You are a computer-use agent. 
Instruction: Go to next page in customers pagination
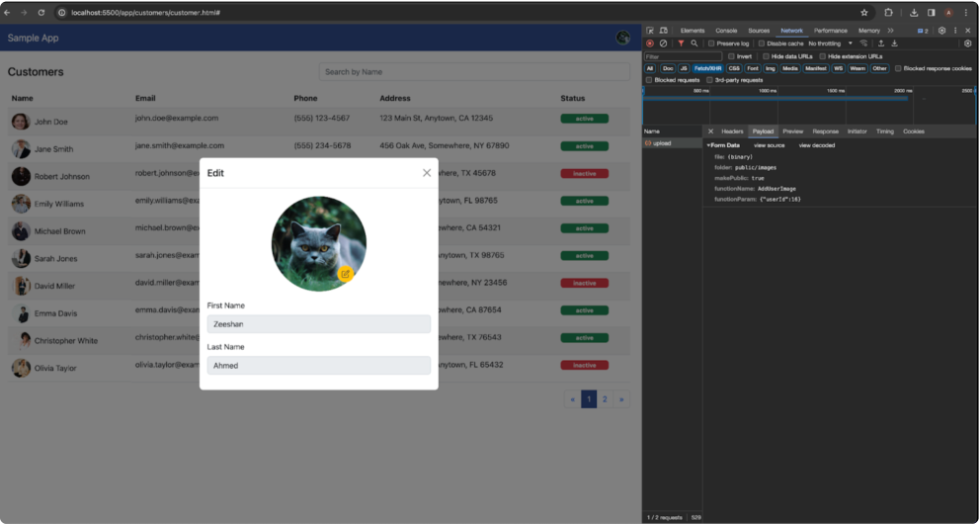(x=621, y=399)
